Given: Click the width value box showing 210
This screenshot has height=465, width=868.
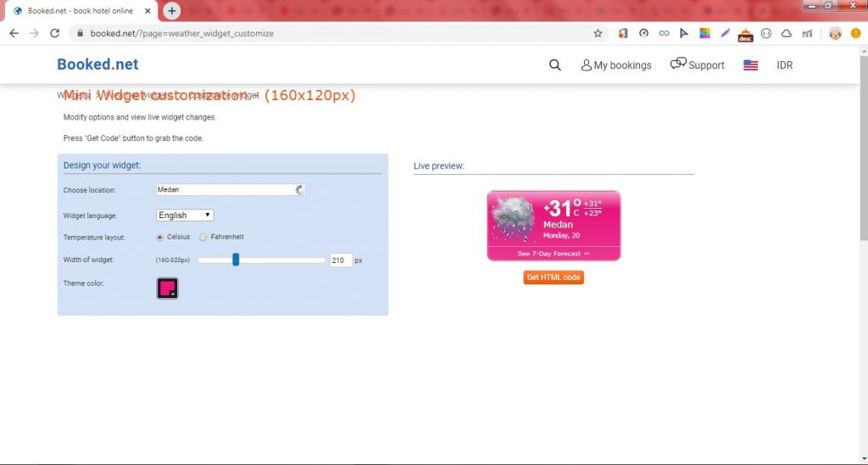Looking at the screenshot, I should [x=341, y=260].
